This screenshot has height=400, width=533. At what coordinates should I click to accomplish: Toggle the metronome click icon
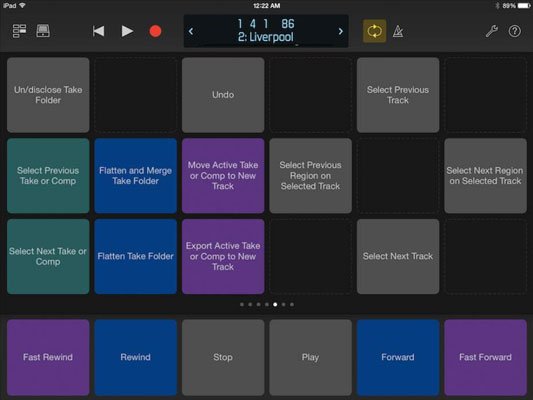point(398,31)
